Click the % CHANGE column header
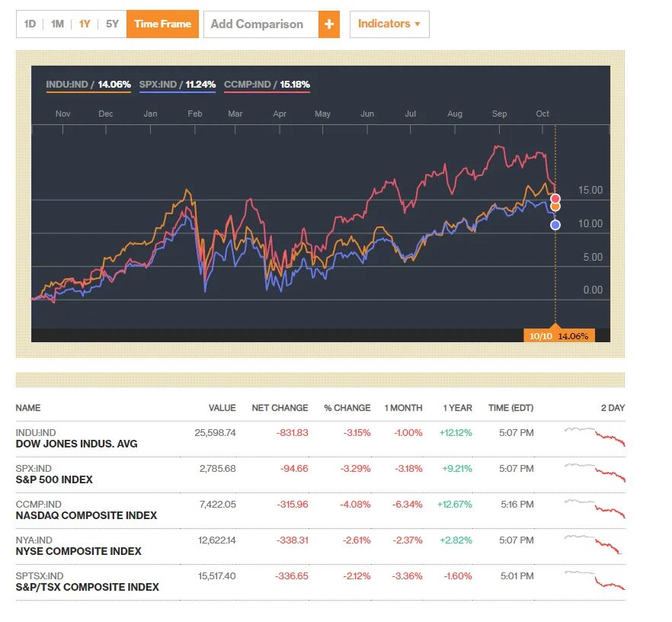Image resolution: width=672 pixels, height=622 pixels. [x=347, y=408]
